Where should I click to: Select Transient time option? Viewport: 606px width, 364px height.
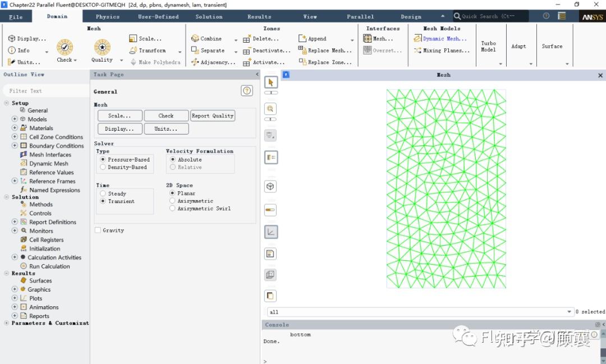(103, 201)
